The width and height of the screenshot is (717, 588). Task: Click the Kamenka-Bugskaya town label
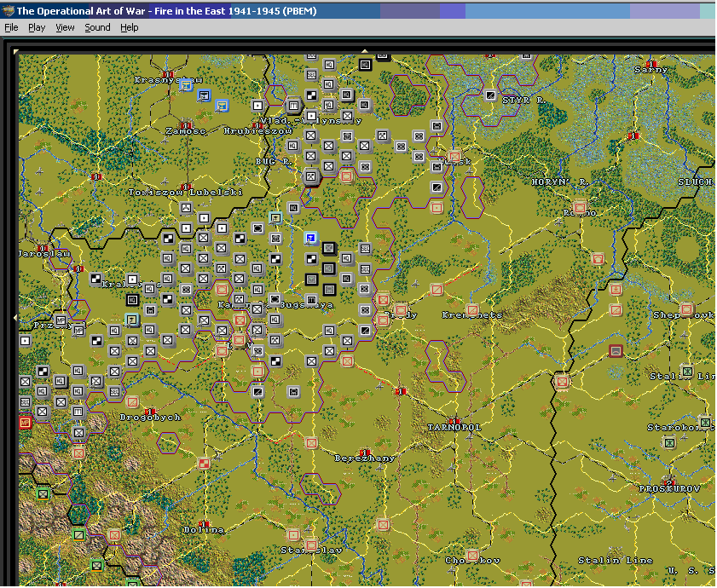click(275, 304)
